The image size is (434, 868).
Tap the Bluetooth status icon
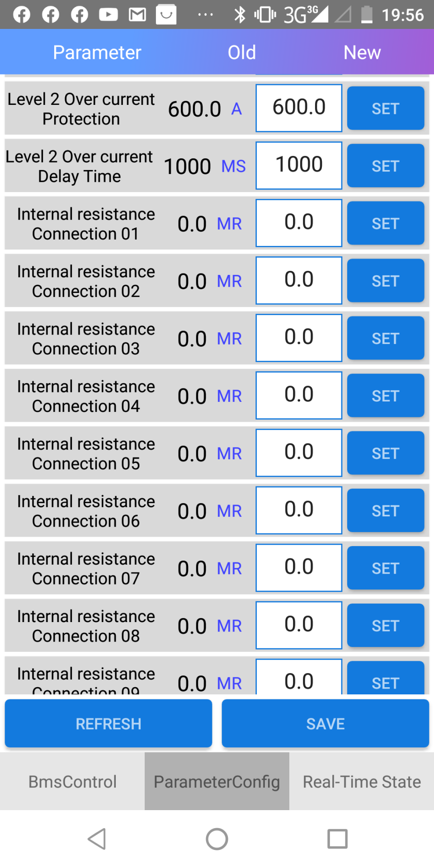click(x=240, y=15)
